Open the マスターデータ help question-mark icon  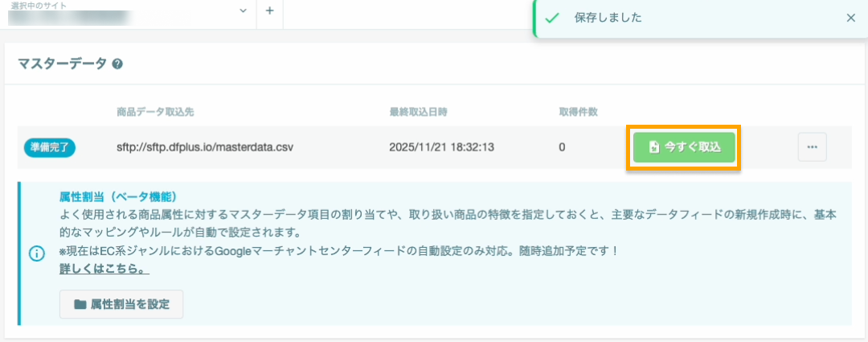(117, 64)
